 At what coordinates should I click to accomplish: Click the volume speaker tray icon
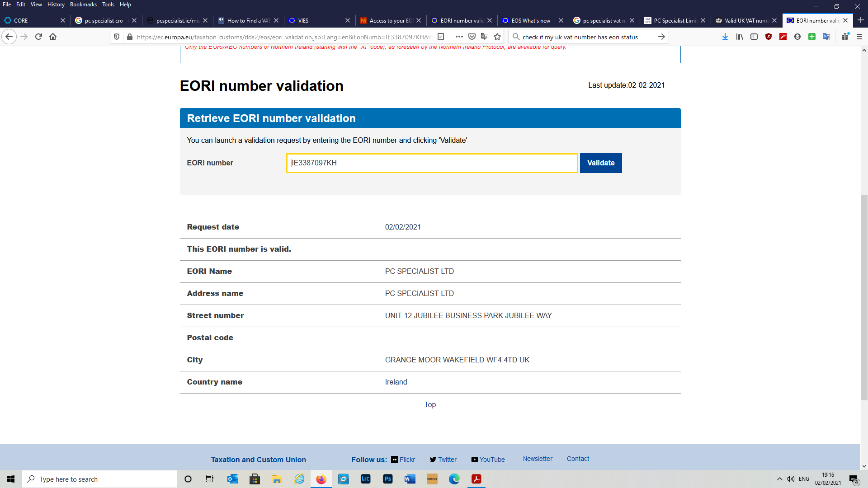pyautogui.click(x=791, y=479)
